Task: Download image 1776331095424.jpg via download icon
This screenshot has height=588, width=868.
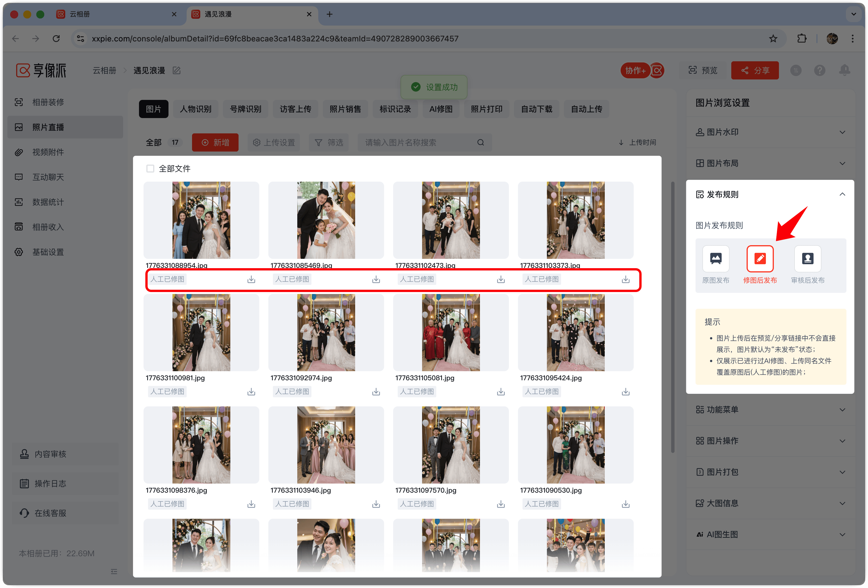Action: [x=625, y=392]
